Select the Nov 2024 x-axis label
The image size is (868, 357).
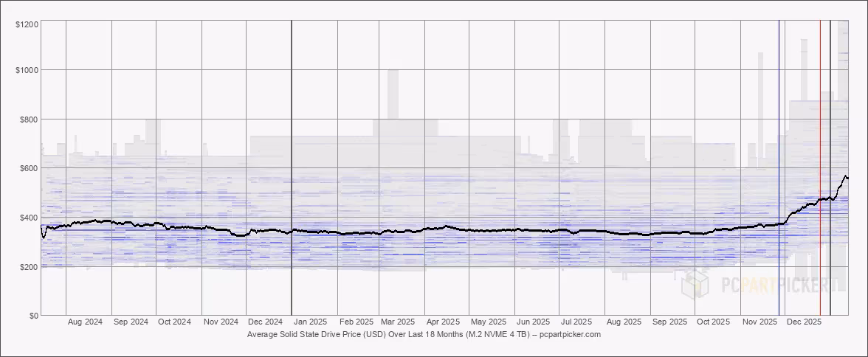[221, 322]
